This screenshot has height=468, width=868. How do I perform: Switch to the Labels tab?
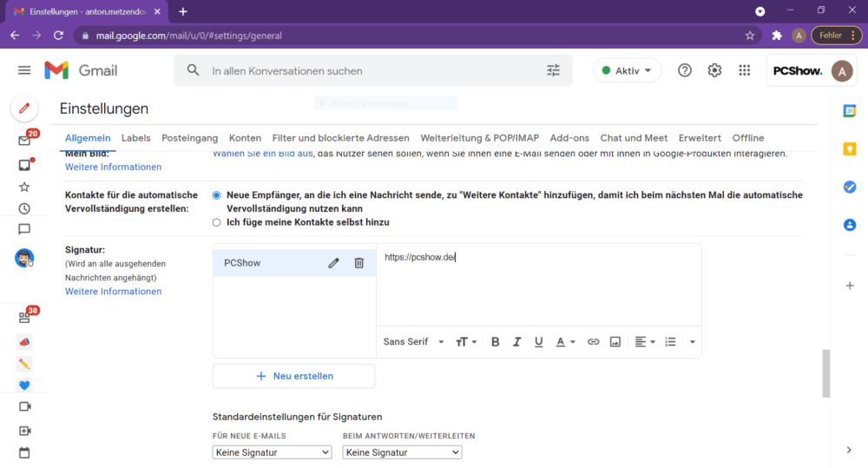(x=135, y=138)
